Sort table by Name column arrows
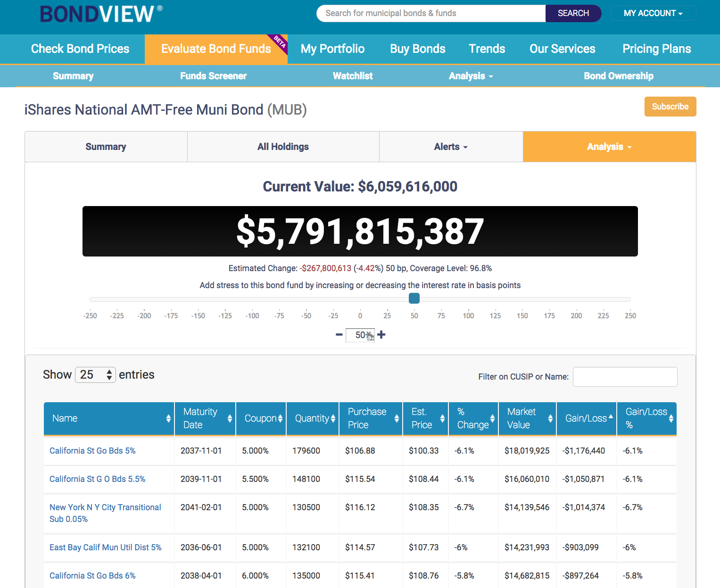 click(168, 418)
